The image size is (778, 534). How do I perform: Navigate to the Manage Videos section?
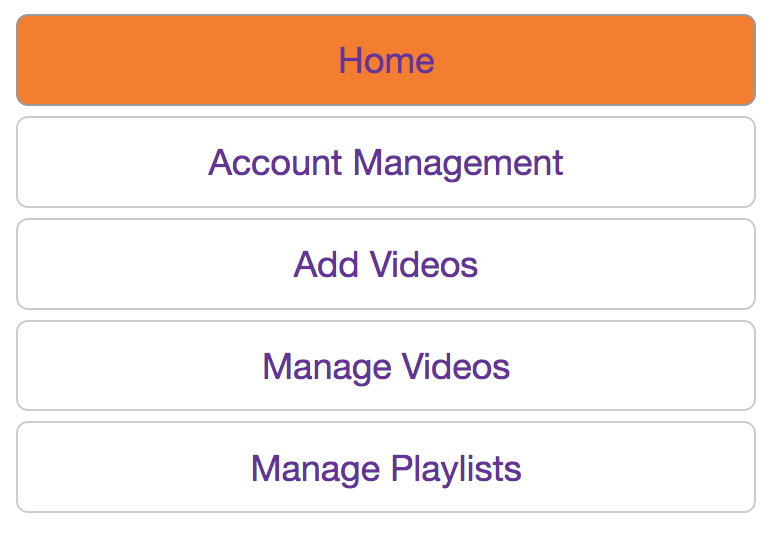(386, 367)
